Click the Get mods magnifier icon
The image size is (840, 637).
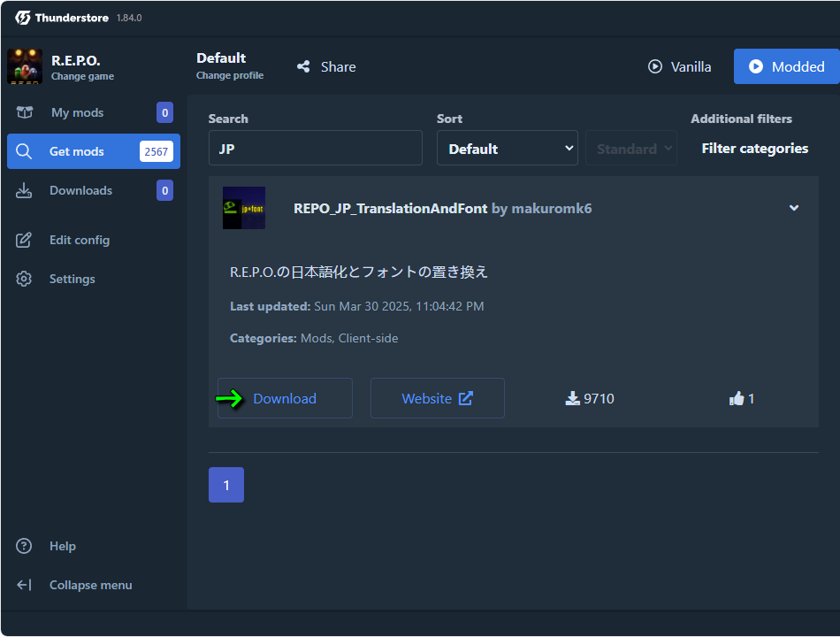[x=24, y=151]
